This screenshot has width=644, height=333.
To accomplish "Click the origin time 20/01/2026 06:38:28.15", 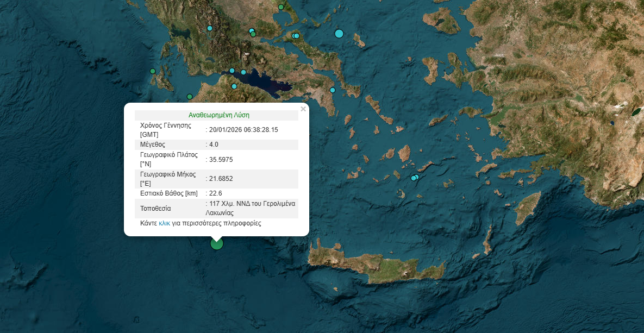I will 243,130.
